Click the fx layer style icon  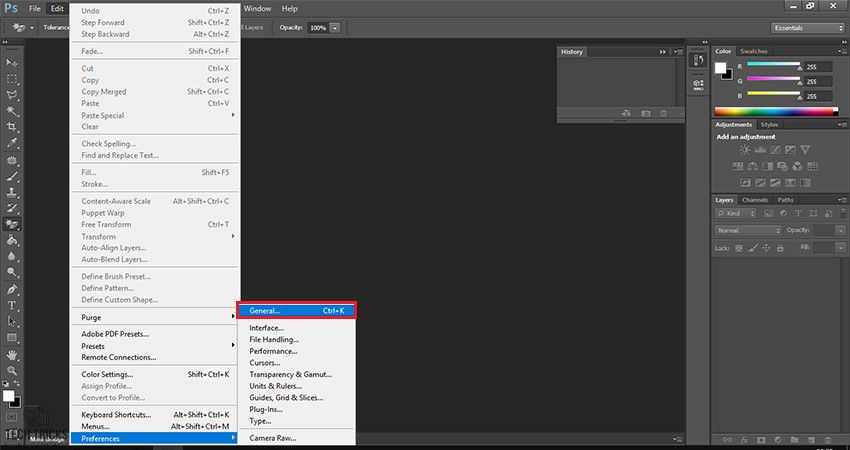pyautogui.click(x=744, y=439)
